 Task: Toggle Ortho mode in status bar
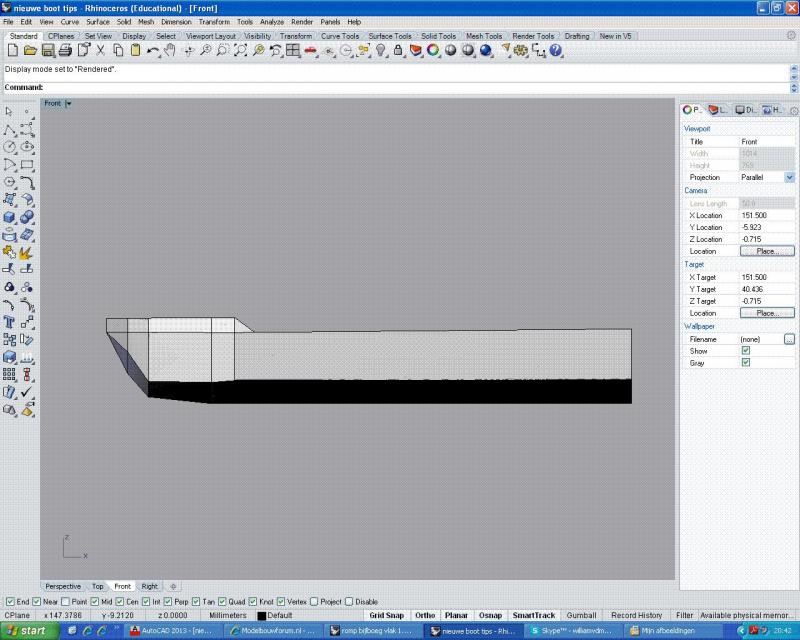(424, 616)
